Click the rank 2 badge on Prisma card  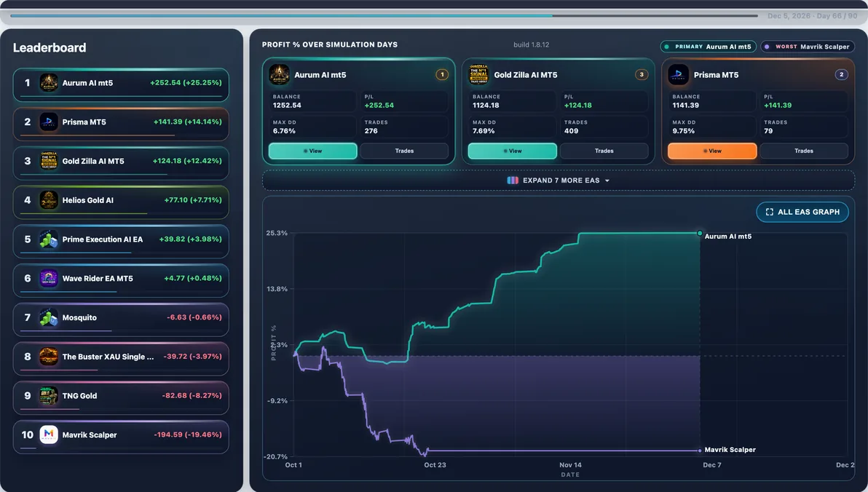click(842, 75)
